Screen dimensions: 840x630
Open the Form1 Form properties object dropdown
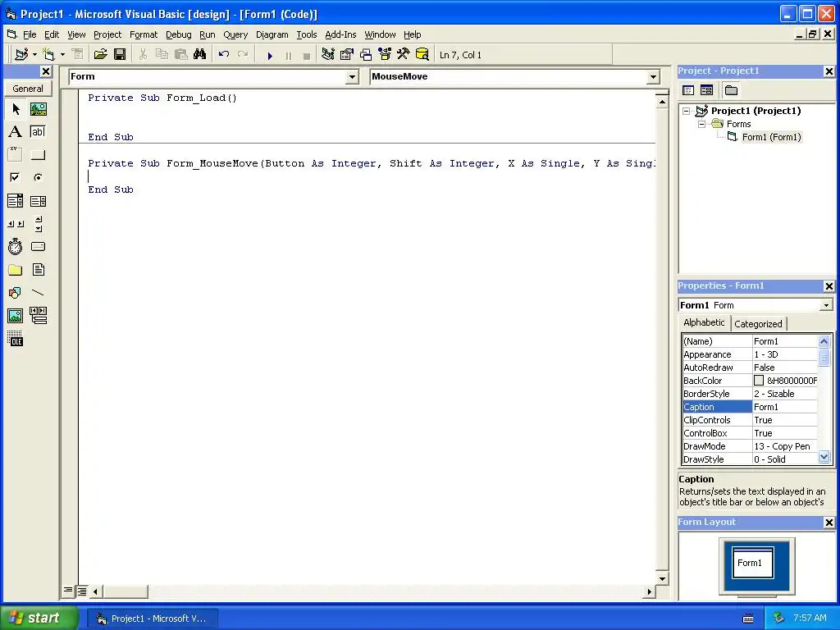[826, 305]
